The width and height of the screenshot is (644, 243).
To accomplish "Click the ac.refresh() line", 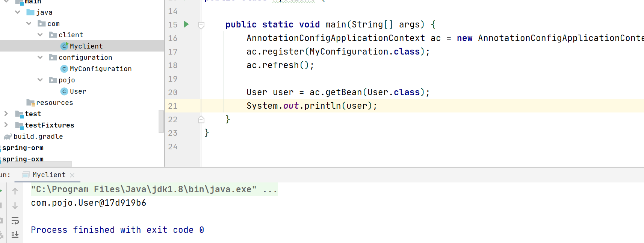I will [x=280, y=65].
